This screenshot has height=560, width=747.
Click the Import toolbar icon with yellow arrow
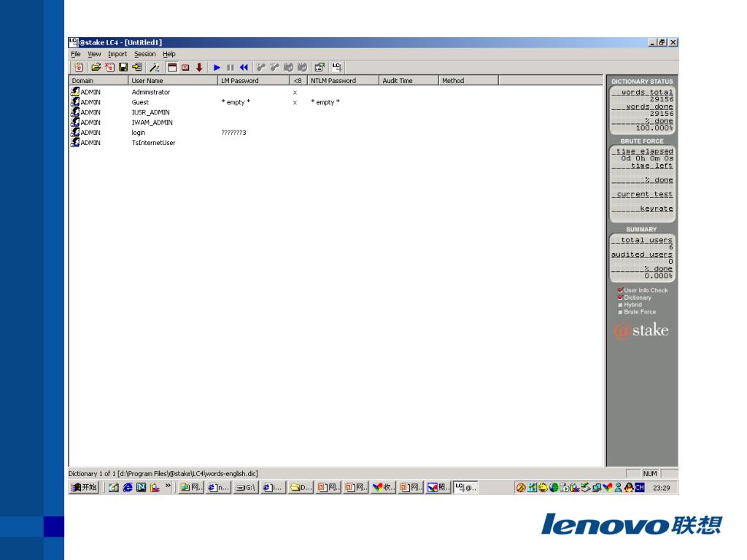click(x=137, y=68)
